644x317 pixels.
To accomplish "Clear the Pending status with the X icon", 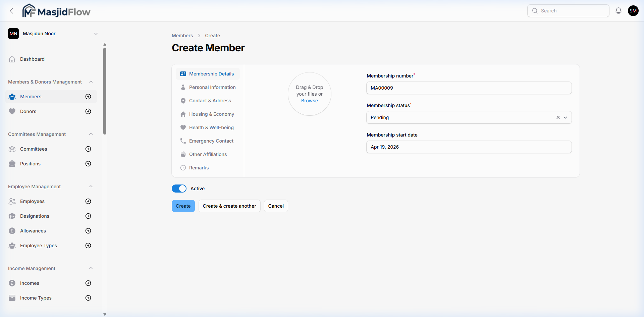I will 558,117.
